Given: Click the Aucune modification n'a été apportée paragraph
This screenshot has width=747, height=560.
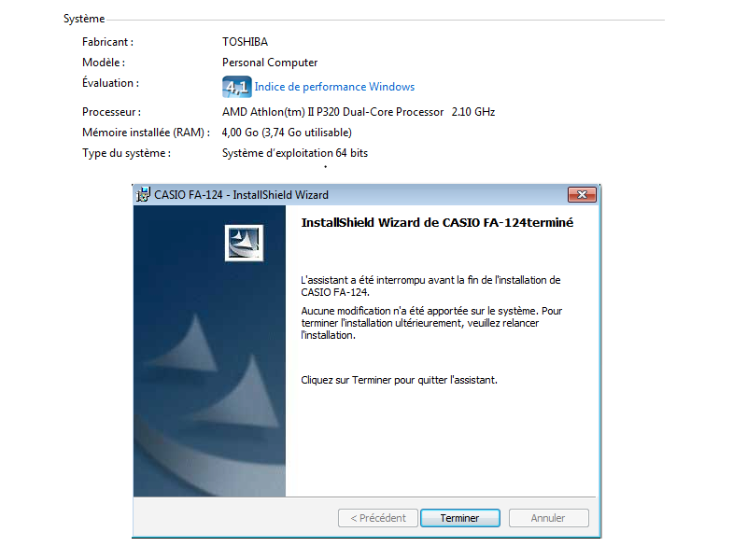Looking at the screenshot, I should (x=431, y=323).
